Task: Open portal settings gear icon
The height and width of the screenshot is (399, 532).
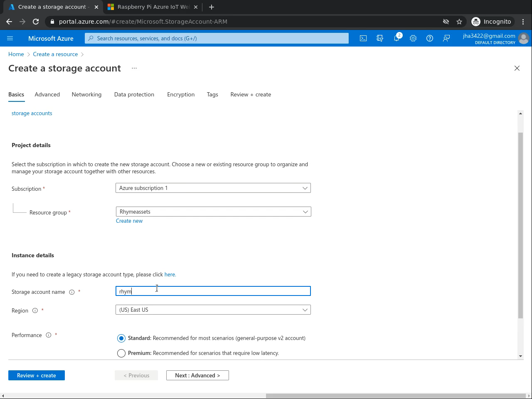Action: click(413, 38)
